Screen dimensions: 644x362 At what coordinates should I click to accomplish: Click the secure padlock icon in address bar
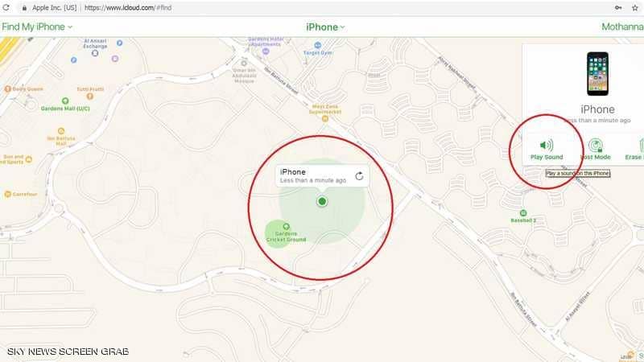click(x=25, y=8)
